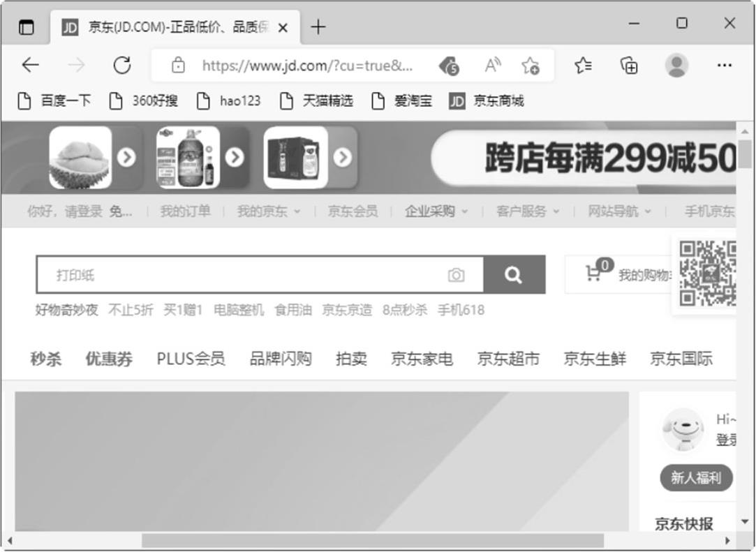Click the browser back arrow
The height and width of the screenshot is (552, 756).
pyautogui.click(x=31, y=65)
